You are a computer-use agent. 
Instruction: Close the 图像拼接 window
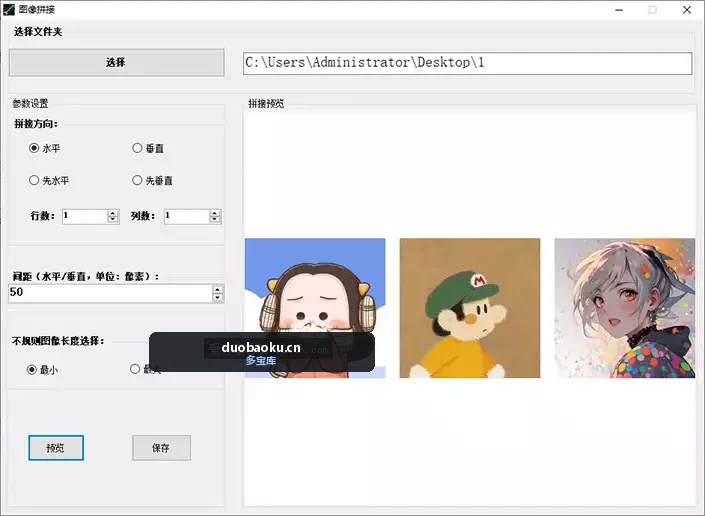[x=687, y=10]
